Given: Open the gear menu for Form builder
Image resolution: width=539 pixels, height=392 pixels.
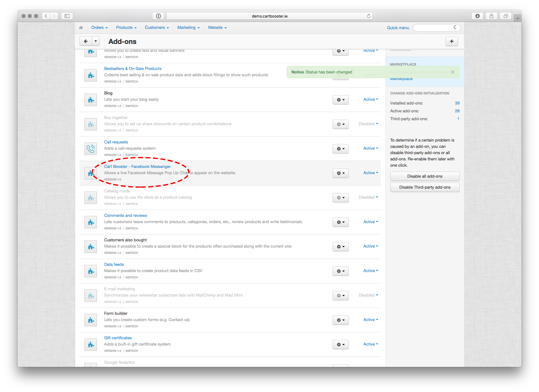Looking at the screenshot, I should (x=341, y=320).
